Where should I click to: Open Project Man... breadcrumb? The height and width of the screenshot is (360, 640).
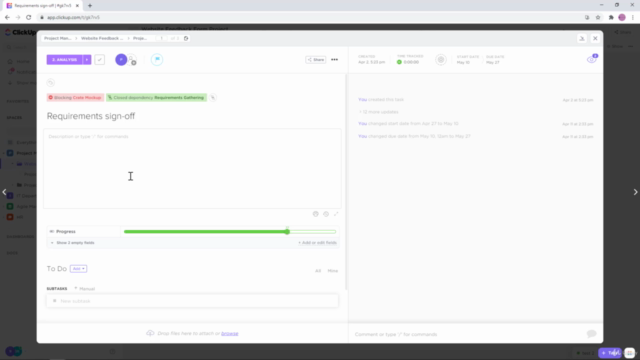click(58, 38)
